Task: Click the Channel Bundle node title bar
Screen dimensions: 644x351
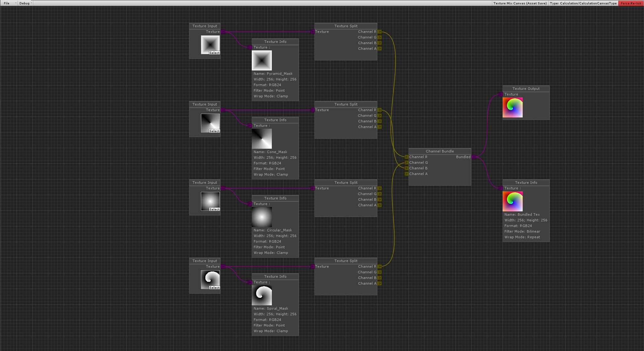Action: coord(440,151)
